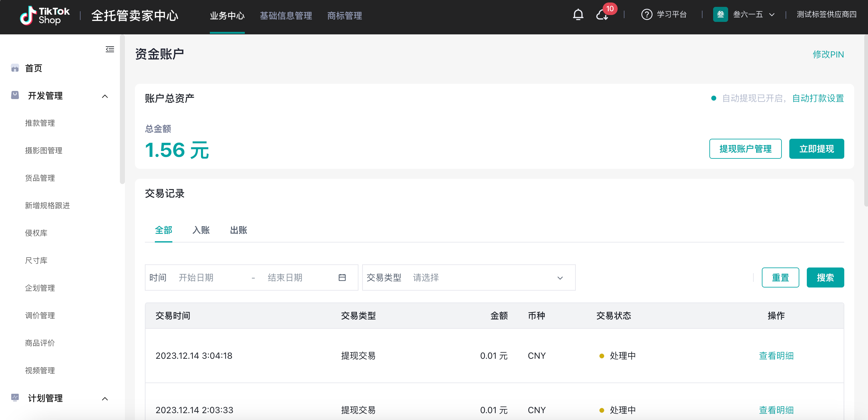Screen dimensions: 868x420
Task: View details for the 2:03:33 transaction
Action: [x=776, y=410]
